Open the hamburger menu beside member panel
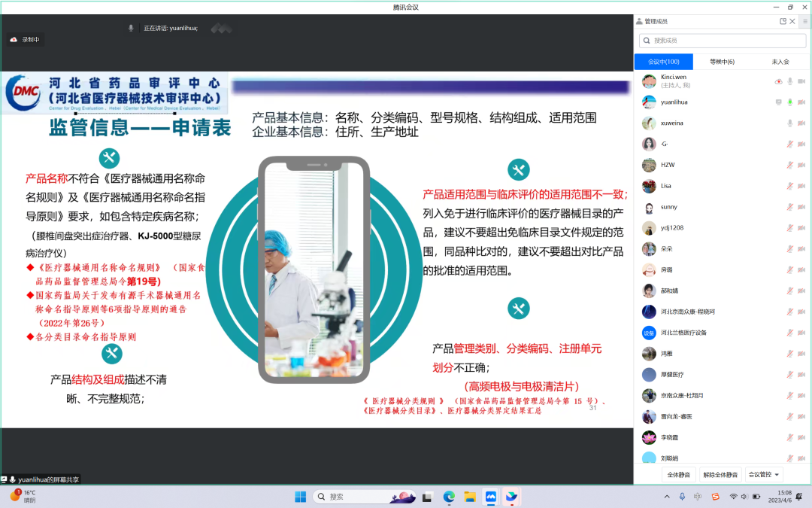 click(804, 22)
